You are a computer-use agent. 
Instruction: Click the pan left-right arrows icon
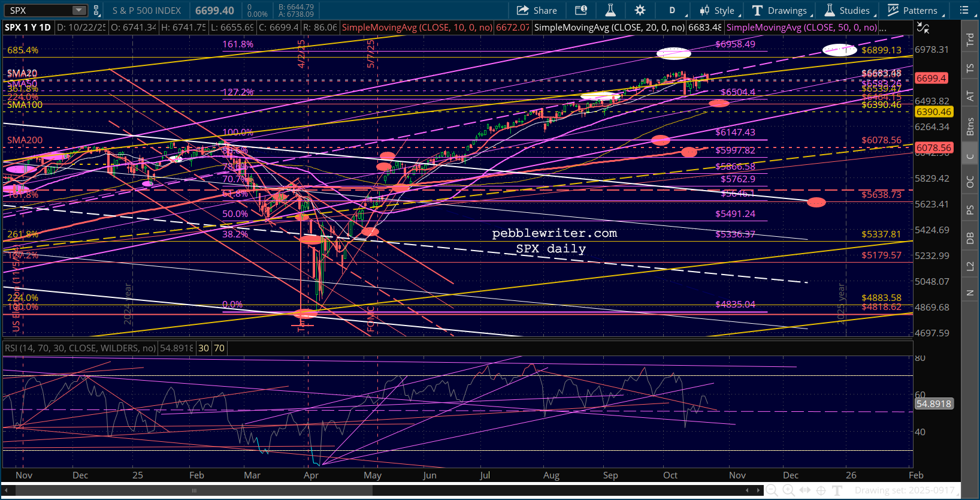(x=804, y=490)
